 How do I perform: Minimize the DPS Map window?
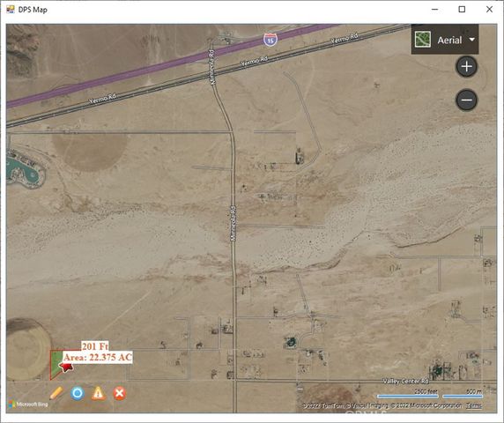[435, 10]
